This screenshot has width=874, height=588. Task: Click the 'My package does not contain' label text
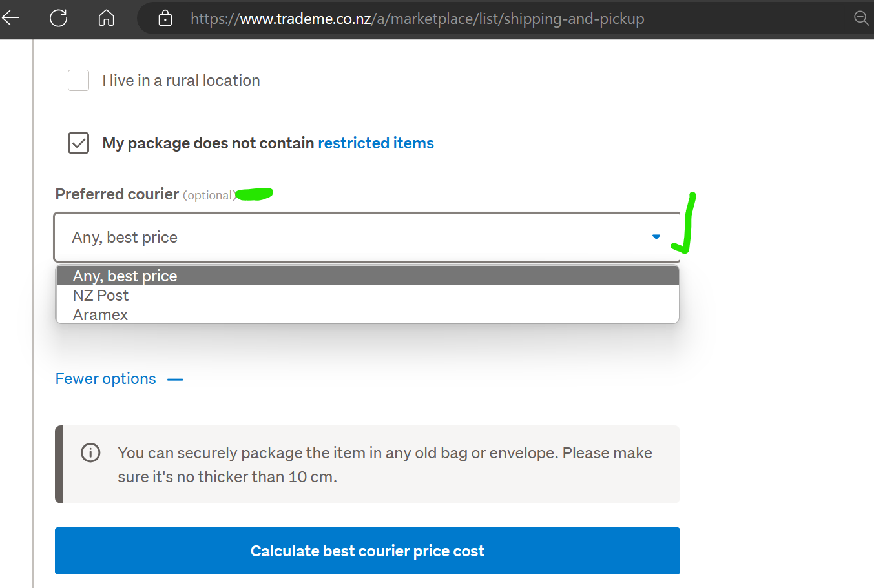click(x=208, y=143)
